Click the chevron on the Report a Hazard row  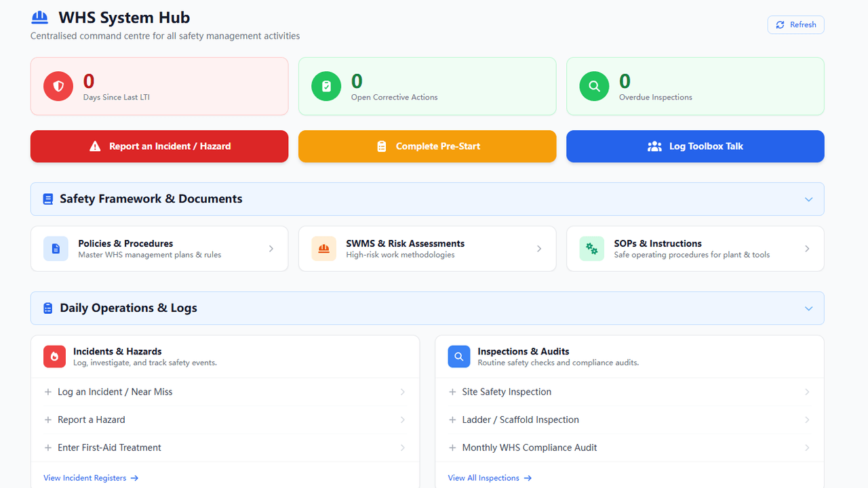403,420
